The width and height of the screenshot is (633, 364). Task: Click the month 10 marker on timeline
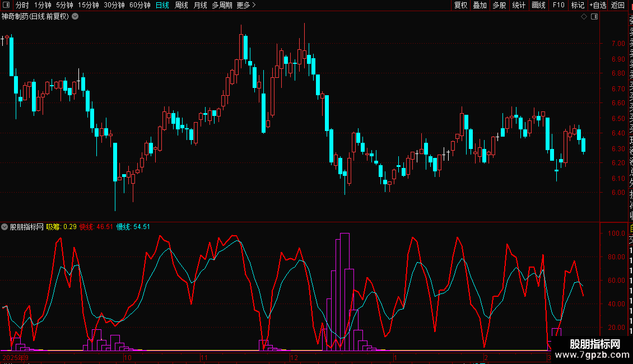point(128,357)
